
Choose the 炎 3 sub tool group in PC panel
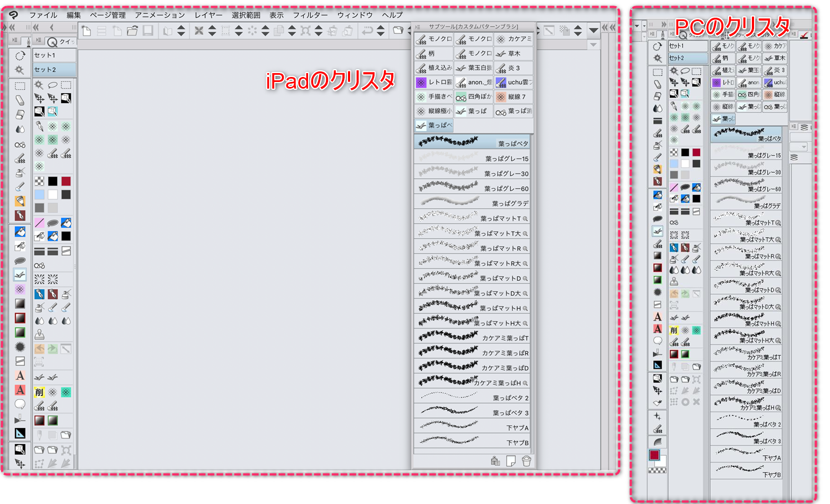[775, 70]
